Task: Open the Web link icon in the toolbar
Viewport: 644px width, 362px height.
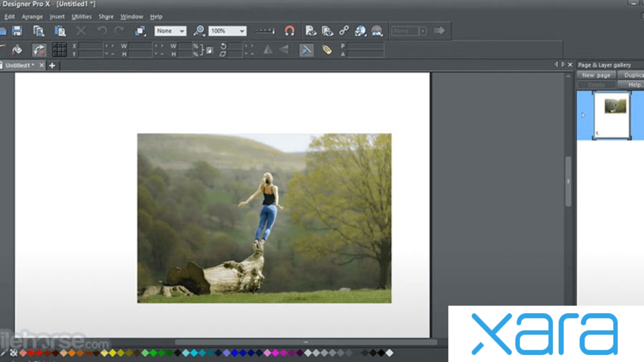Action: pyautogui.click(x=345, y=31)
